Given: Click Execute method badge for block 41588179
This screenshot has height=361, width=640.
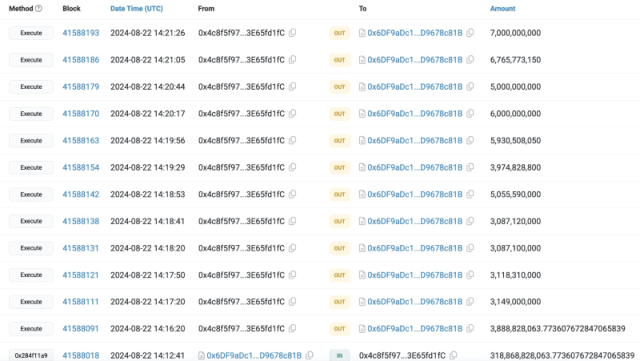Looking at the screenshot, I should [31, 87].
